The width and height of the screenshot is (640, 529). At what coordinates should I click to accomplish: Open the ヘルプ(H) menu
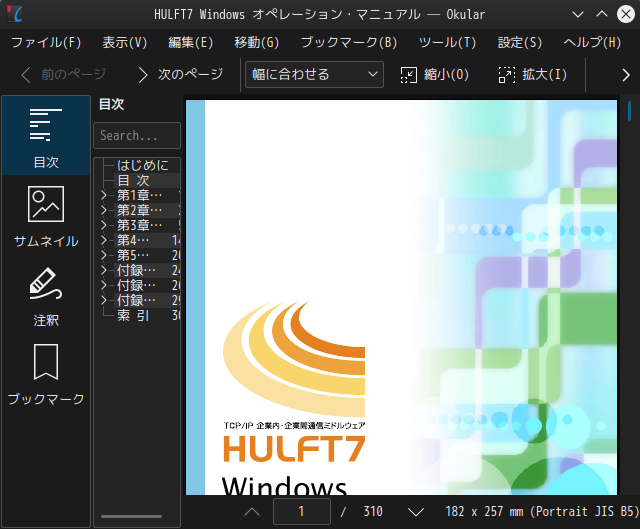coord(592,42)
